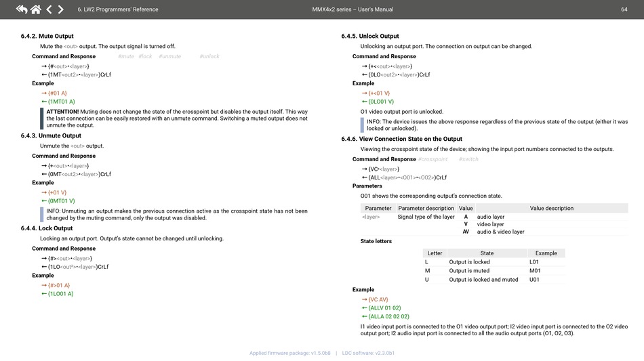Select the 6.4.4. Lock Output heading

tap(46, 228)
